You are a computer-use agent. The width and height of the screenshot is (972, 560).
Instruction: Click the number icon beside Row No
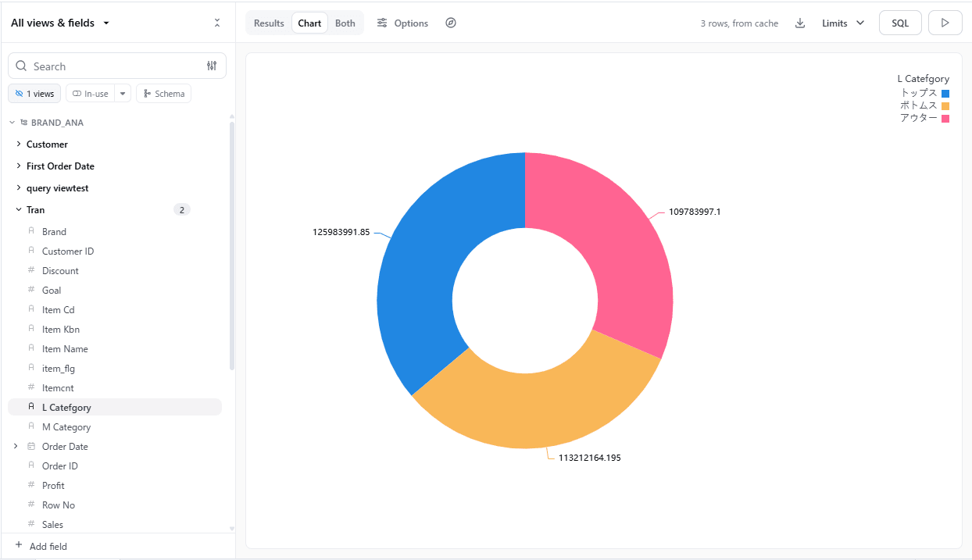click(31, 505)
